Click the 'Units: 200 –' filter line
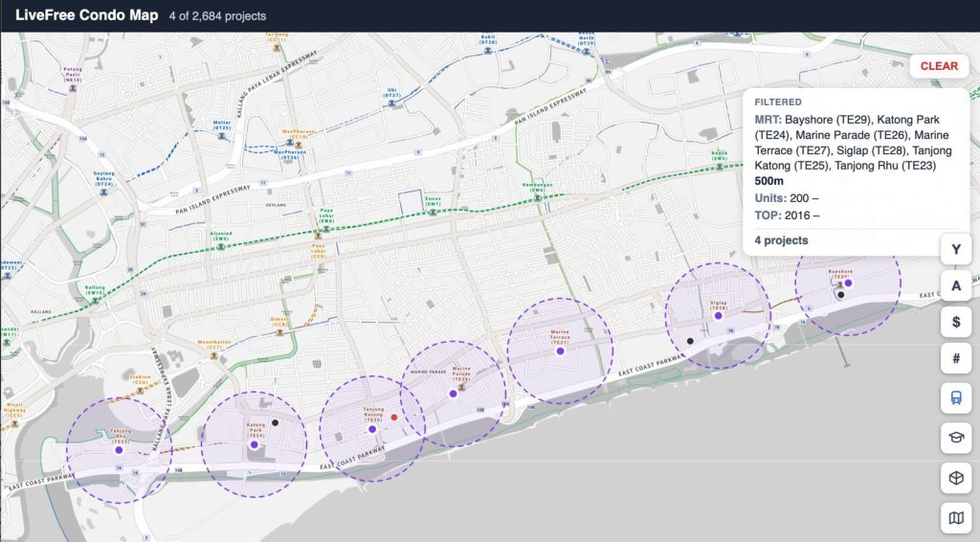This screenshot has height=542, width=980. (787, 198)
